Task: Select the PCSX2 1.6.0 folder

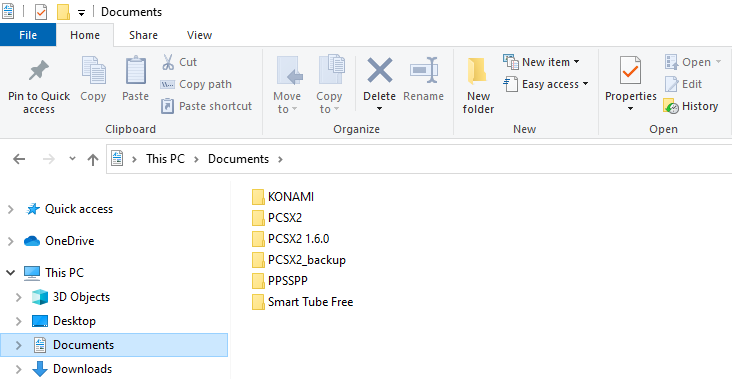Action: pyautogui.click(x=290, y=239)
